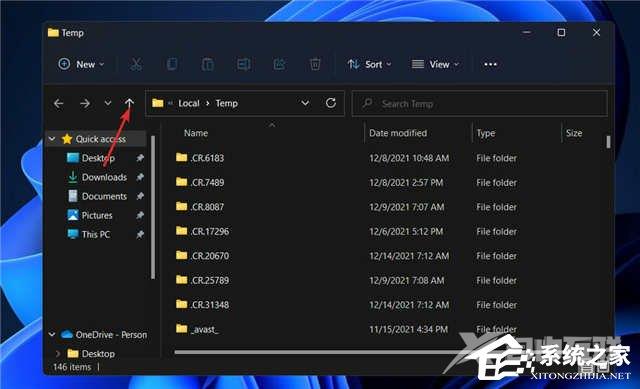This screenshot has height=389, width=640.
Task: Click the Temp title bar folder icon
Action: point(53,33)
